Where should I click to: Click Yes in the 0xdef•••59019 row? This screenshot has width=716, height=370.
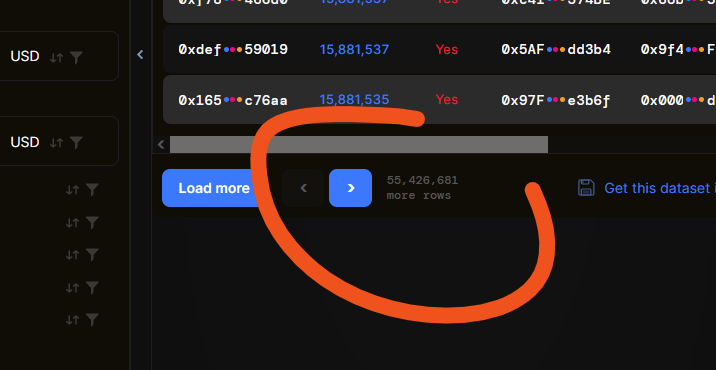click(x=447, y=49)
